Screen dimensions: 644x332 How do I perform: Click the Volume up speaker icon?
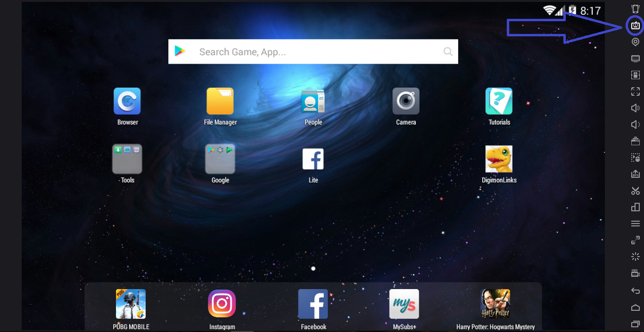636,108
